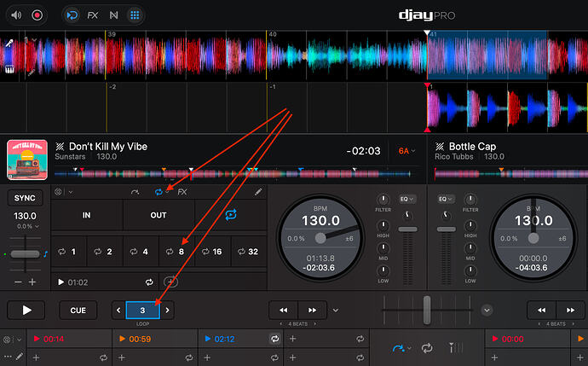This screenshot has height=366, width=588.
Task: Toggle loop on the 02:12 cue point
Action: click(x=275, y=339)
